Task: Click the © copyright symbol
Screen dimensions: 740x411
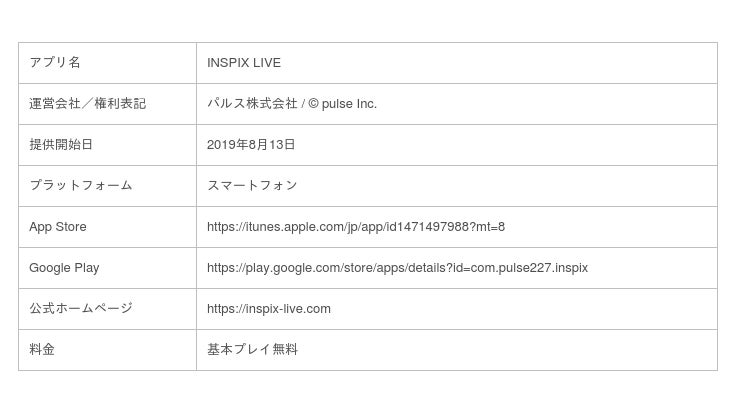Action: point(313,104)
